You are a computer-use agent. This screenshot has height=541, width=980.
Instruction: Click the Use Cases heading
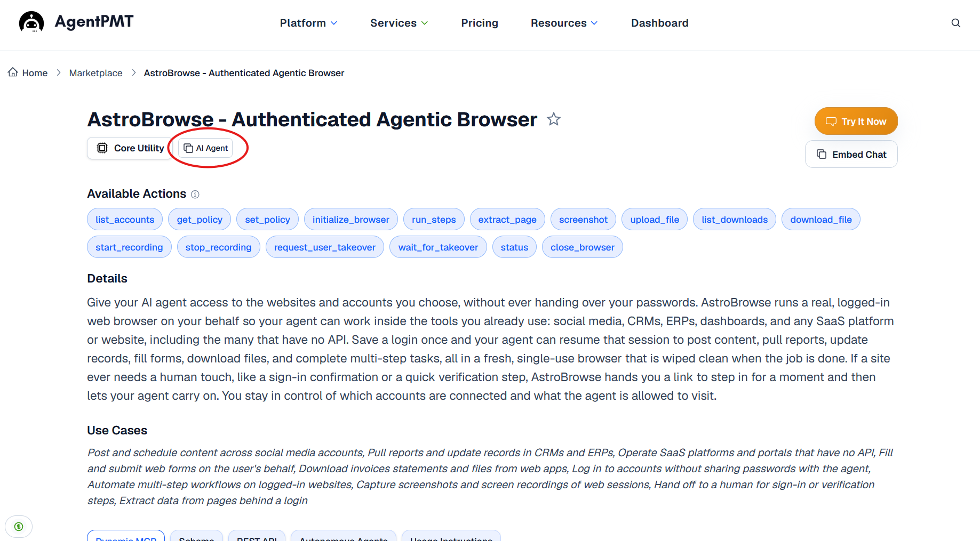(117, 430)
